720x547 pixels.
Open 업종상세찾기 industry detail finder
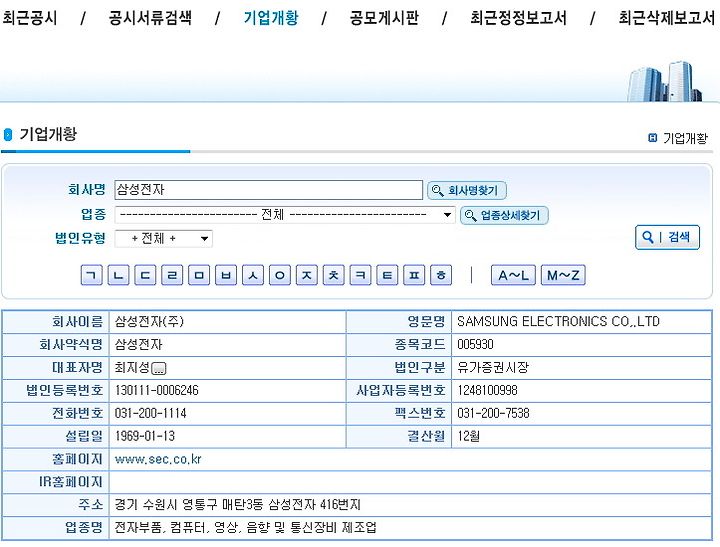(504, 215)
